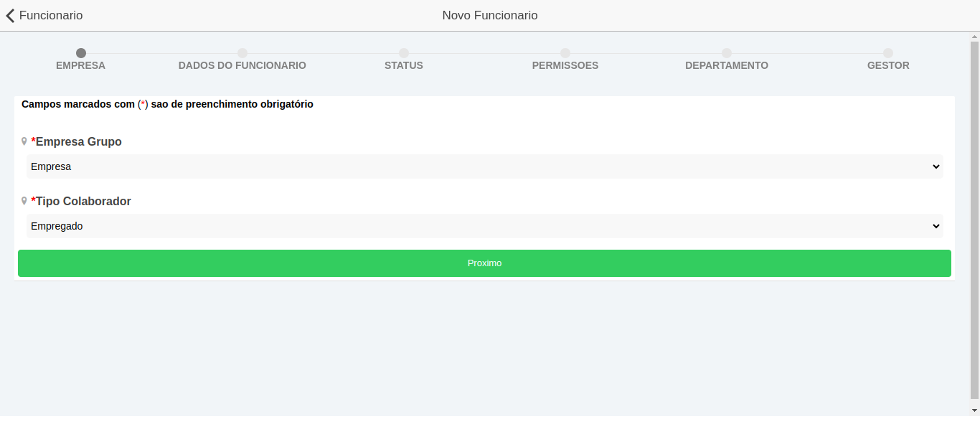Click the back chevron arrow icon

tap(10, 16)
